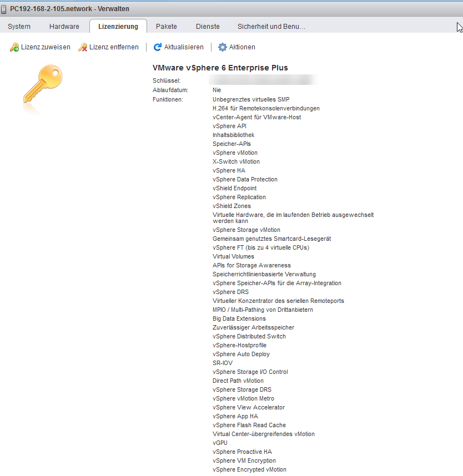Click the vSphere Auto Deploy entry

coord(241,355)
